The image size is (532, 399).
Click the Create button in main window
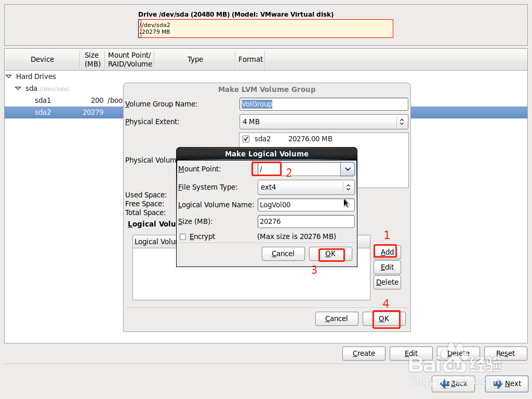click(364, 353)
